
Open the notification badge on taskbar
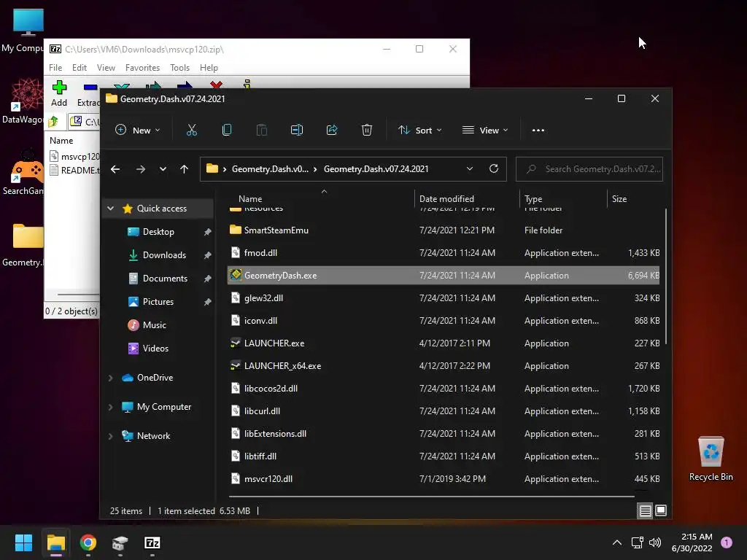click(726, 542)
